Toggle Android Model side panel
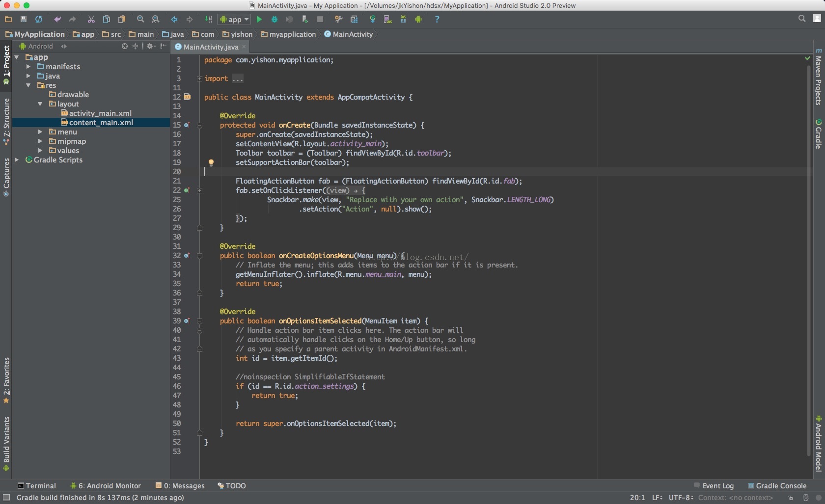The image size is (825, 504). coord(819,444)
